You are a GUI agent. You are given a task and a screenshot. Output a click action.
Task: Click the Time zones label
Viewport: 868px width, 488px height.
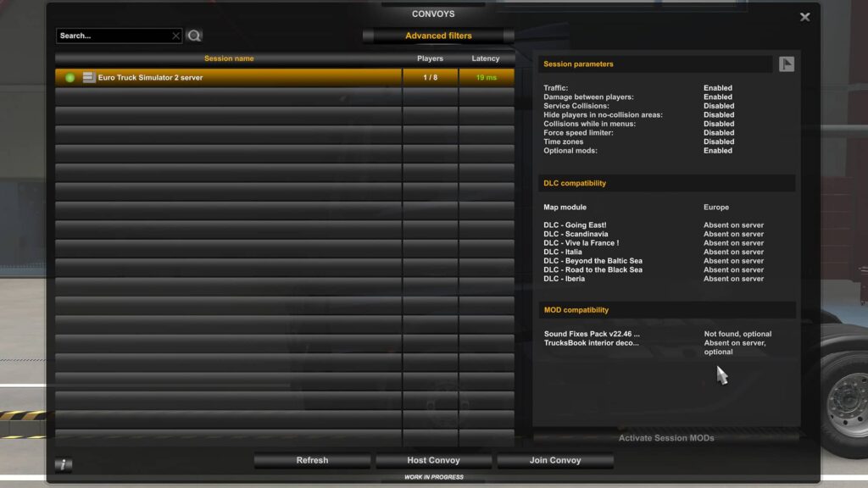(x=563, y=141)
